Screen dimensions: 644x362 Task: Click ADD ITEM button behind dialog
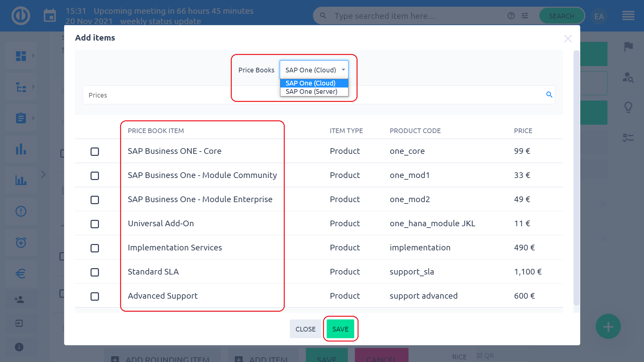click(263, 356)
